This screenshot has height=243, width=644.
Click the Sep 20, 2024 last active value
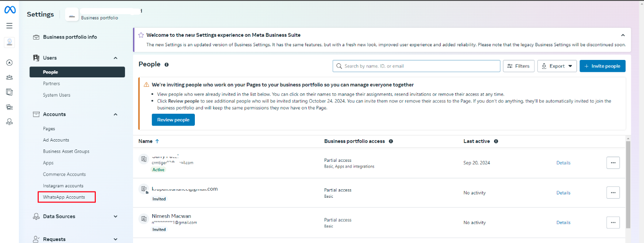(x=477, y=163)
